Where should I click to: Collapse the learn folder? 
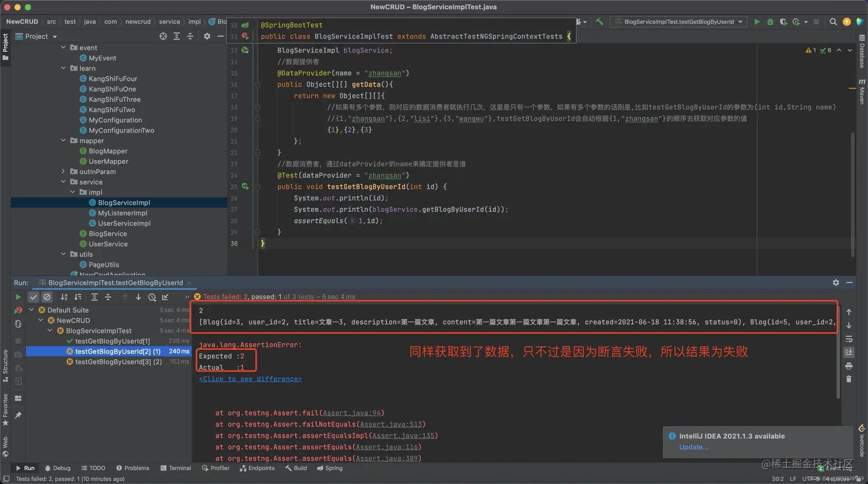tap(63, 68)
